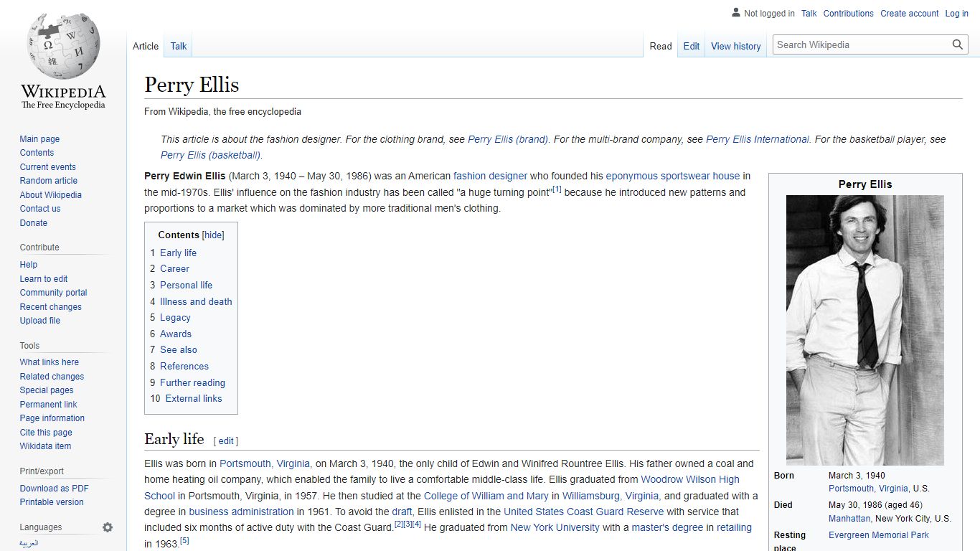Image resolution: width=980 pixels, height=551 pixels.
Task: Open Contents in the sidebar
Action: click(37, 153)
